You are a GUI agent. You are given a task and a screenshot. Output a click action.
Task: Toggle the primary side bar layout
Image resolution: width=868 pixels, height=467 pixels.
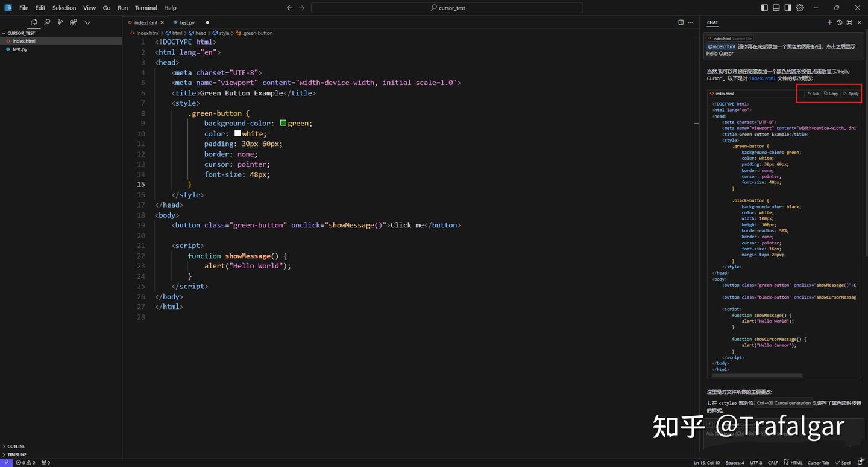(x=764, y=8)
